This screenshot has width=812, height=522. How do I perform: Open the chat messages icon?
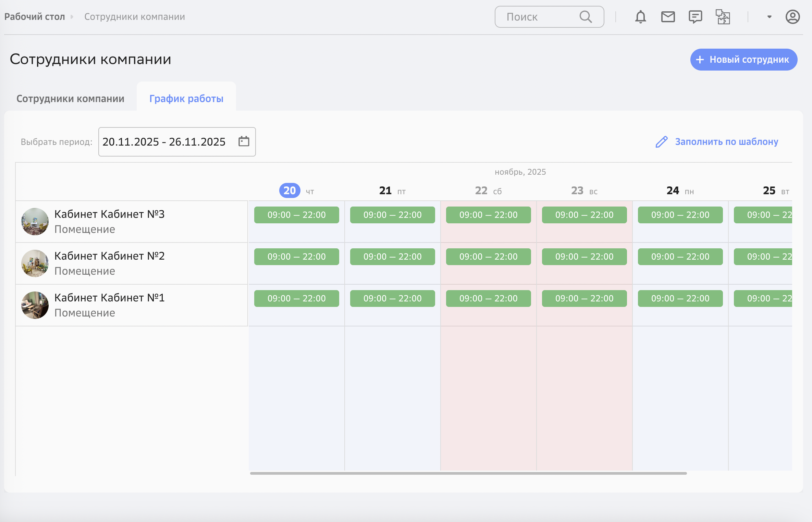[x=695, y=17]
